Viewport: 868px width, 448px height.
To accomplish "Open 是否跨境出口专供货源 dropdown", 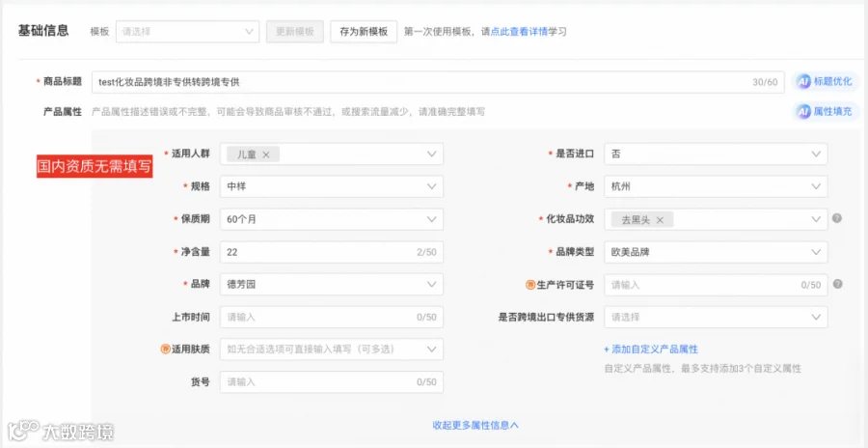I will click(x=716, y=317).
